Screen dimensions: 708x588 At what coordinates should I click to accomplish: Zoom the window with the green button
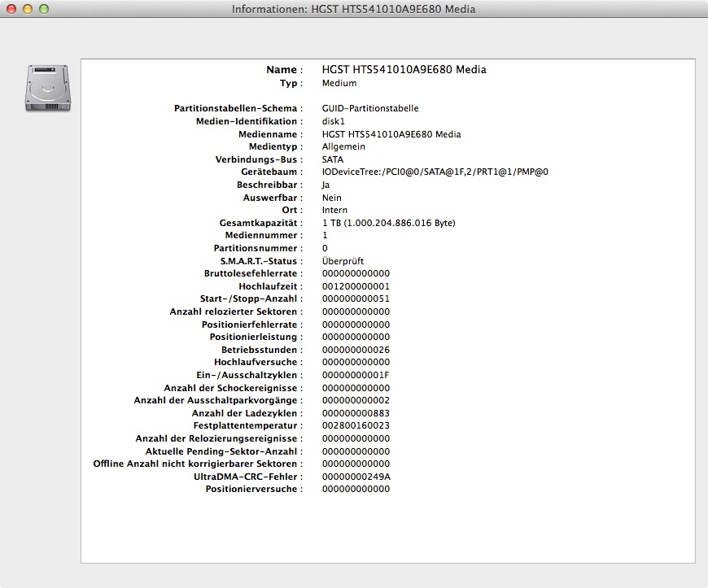pos(44,9)
